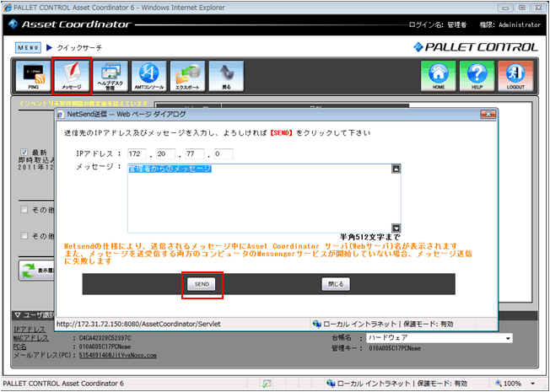
Task: Open the HELP icon
Action: click(477, 76)
